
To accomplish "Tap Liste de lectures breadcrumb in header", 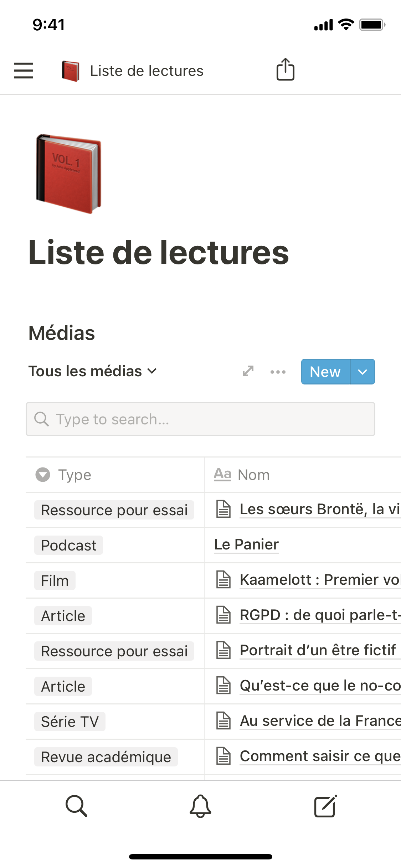I will pyautogui.click(x=146, y=71).
